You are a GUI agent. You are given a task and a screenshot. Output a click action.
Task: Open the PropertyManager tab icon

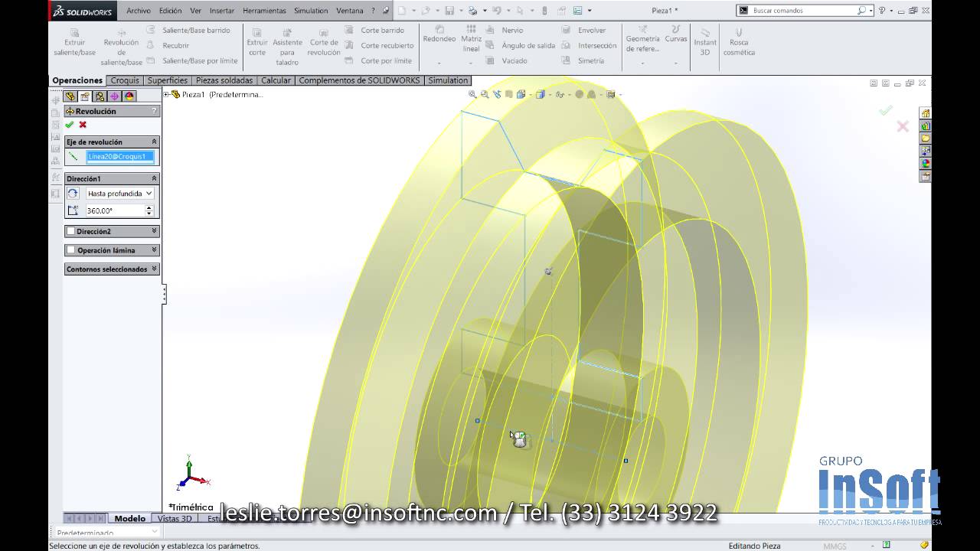(85, 96)
